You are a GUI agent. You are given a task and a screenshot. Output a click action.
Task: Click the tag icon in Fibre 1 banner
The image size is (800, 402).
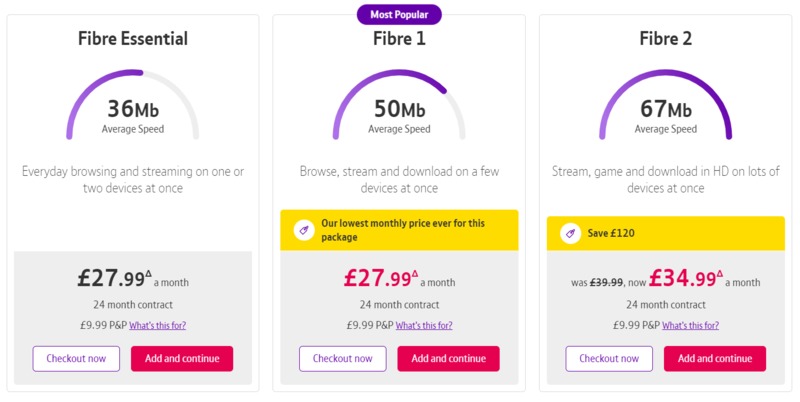coord(304,230)
